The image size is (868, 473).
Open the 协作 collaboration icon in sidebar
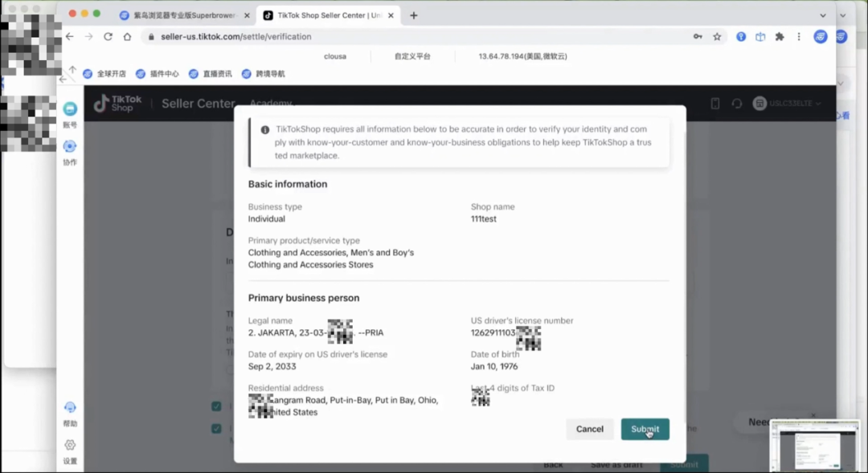70,147
